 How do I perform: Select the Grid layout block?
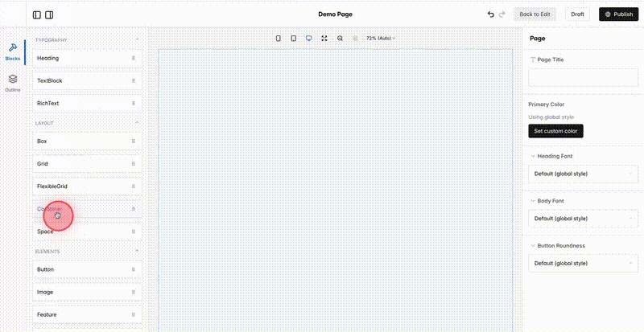(x=88, y=164)
